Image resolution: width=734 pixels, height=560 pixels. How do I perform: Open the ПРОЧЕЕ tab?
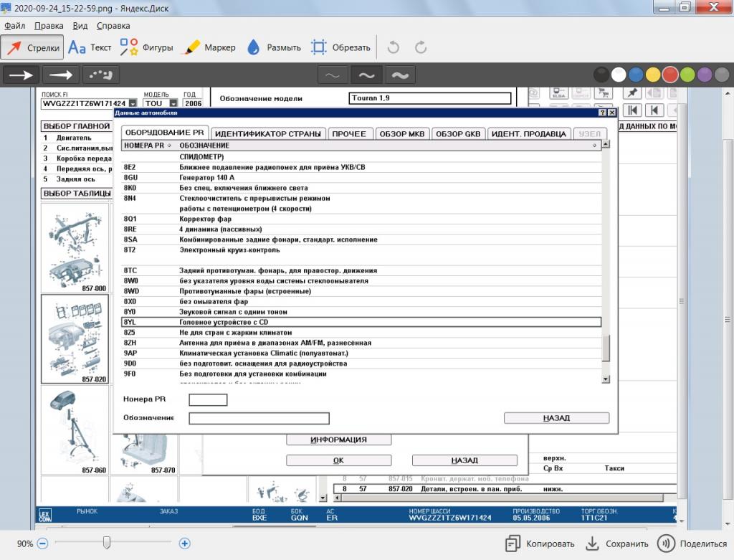tap(349, 134)
